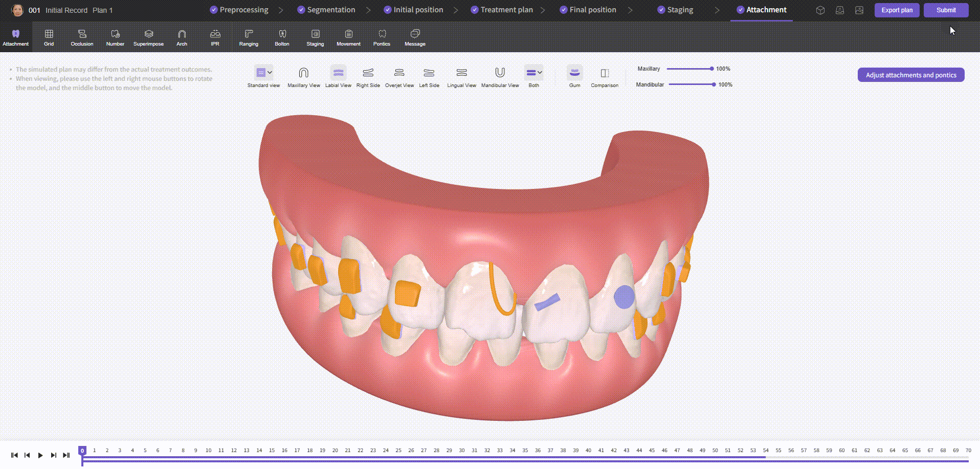The height and width of the screenshot is (469, 980).
Task: Open the Staging toolbar tool
Action: click(x=315, y=37)
